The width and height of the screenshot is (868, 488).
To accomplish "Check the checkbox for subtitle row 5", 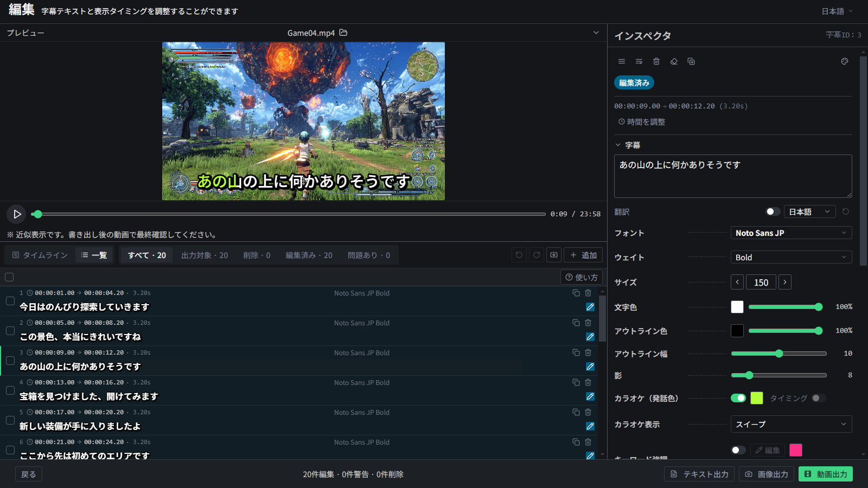I will 10,420.
